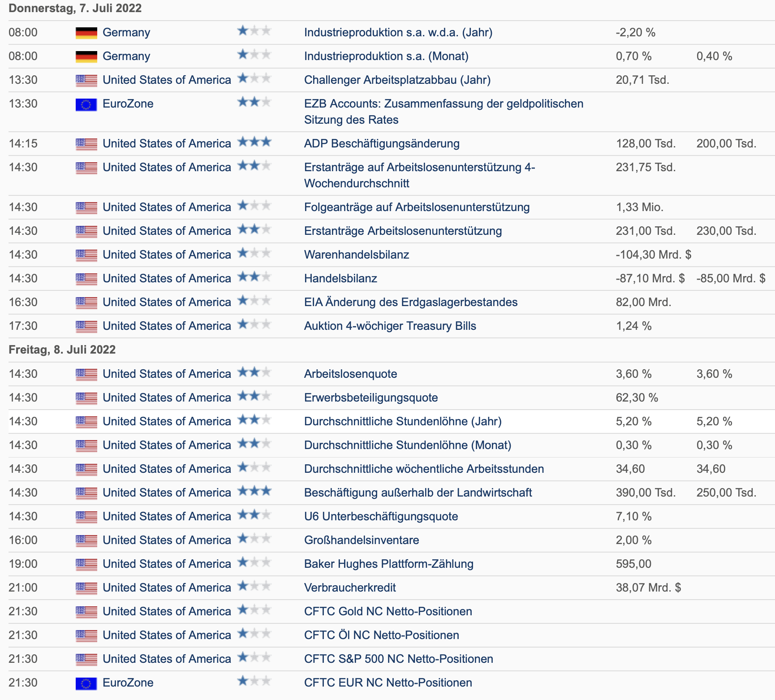The width and height of the screenshot is (775, 700).
Task: Click the 200,00 Tsd. forecast for ADP
Action: pyautogui.click(x=726, y=144)
